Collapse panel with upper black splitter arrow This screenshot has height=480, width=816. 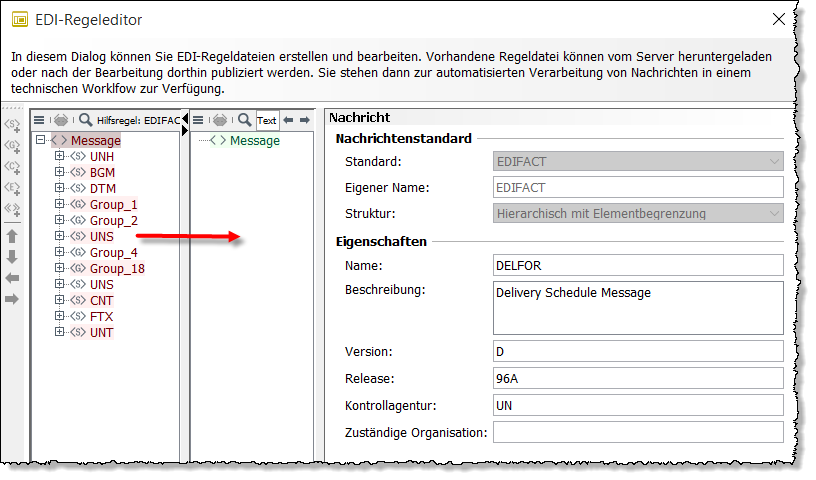tap(185, 119)
